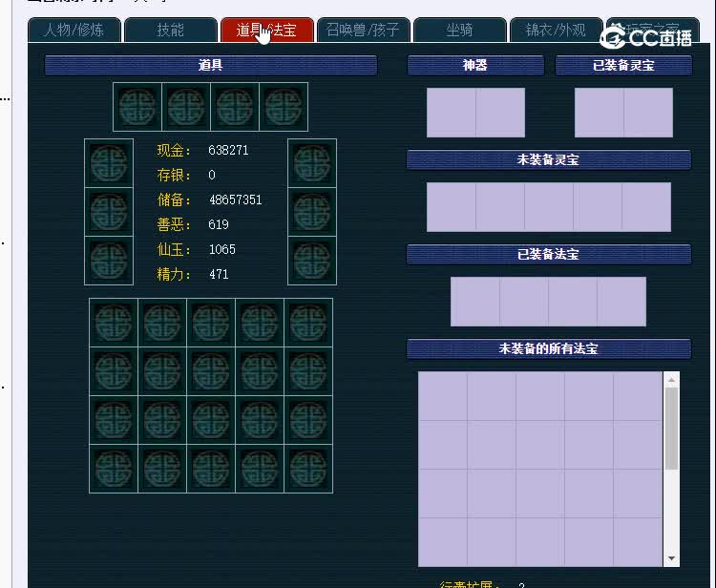Click the 已装备灵宝 header bar

coord(623,65)
